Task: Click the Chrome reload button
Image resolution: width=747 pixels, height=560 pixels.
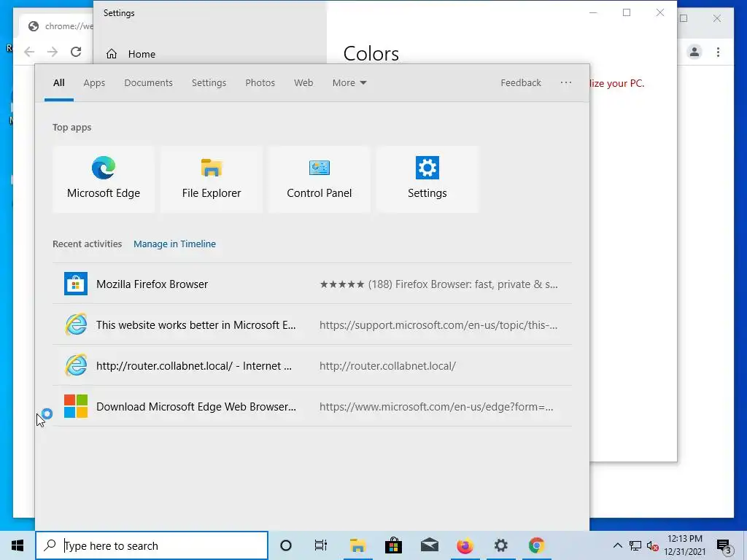Action: (76, 52)
